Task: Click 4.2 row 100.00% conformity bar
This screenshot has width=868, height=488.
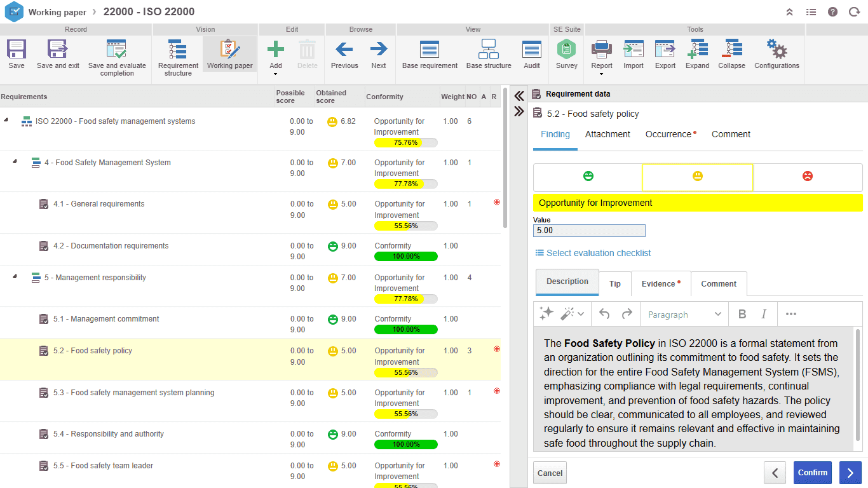Action: click(x=406, y=256)
